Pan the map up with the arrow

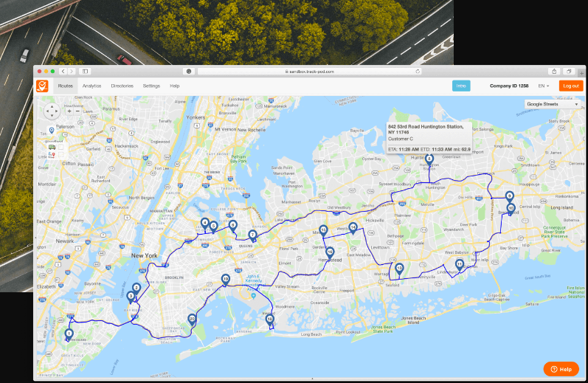(x=52, y=106)
